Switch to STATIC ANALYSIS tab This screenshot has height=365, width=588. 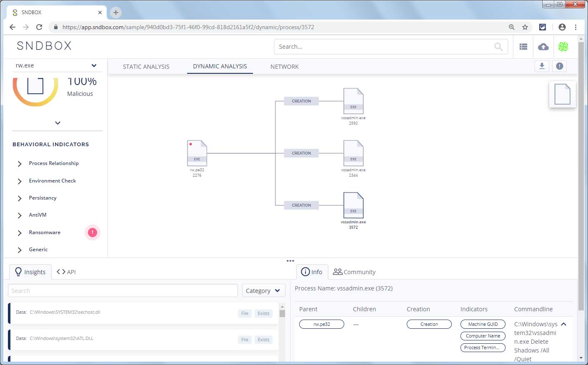[146, 67]
